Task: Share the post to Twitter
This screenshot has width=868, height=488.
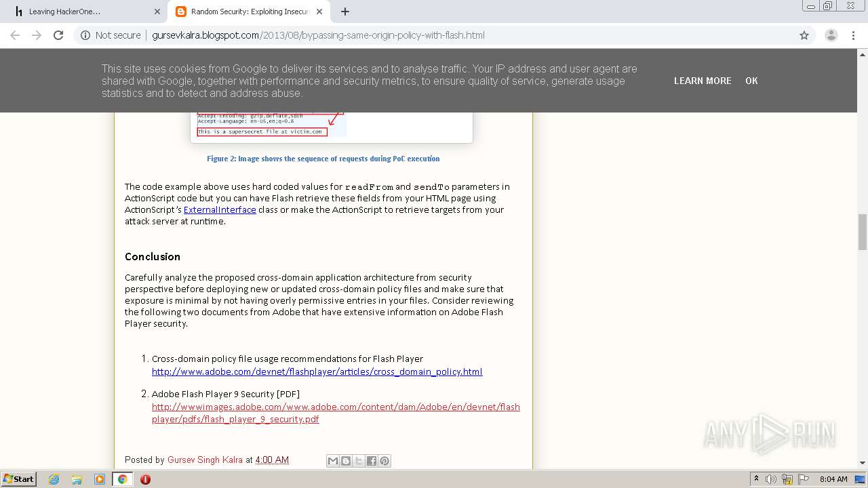Action: pyautogui.click(x=359, y=461)
